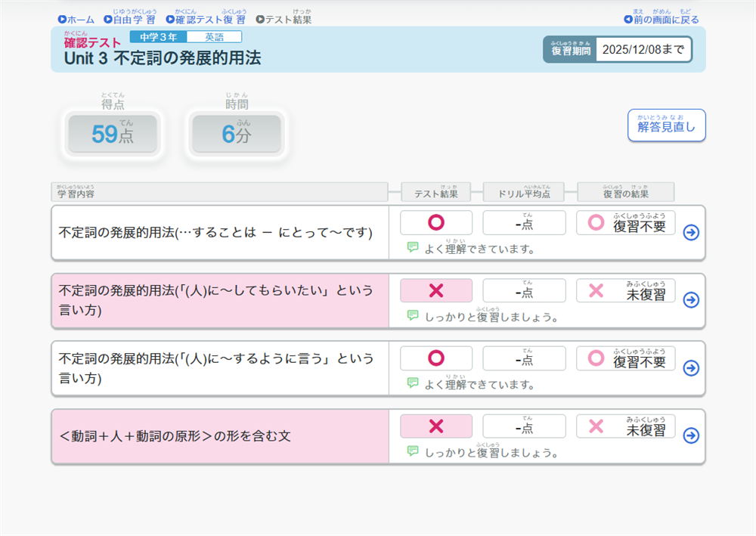The image size is (756, 536).
Task: Click the 2025/12/08まで review deadline field
Action: [x=643, y=50]
